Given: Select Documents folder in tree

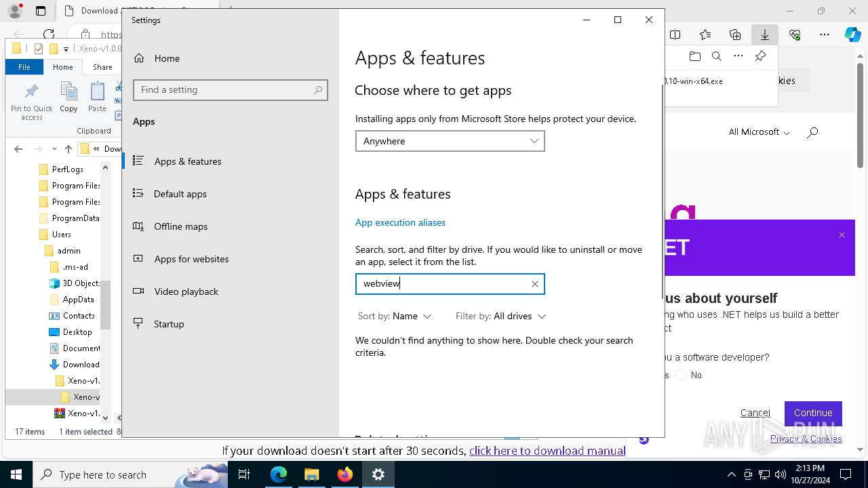Looking at the screenshot, I should pyautogui.click(x=74, y=348).
